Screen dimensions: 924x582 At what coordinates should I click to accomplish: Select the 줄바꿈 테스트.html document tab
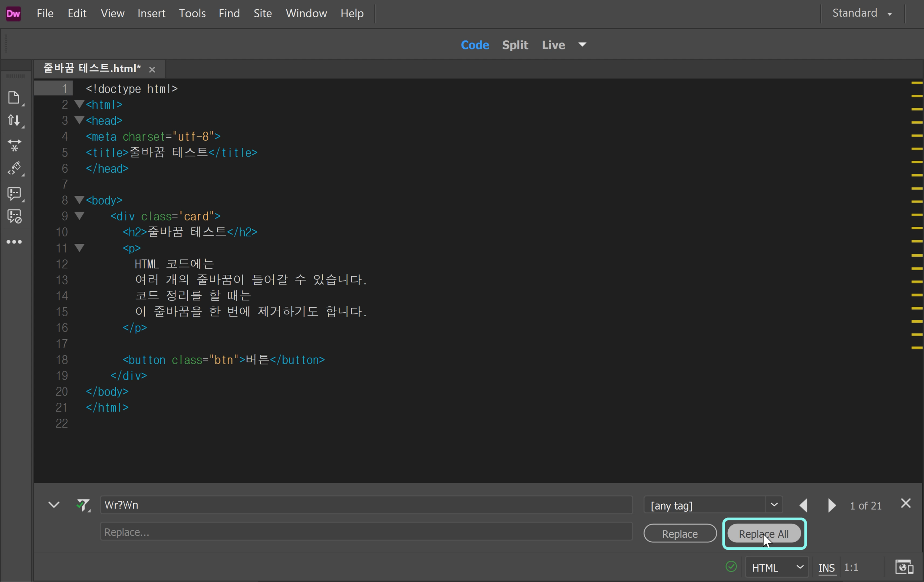pyautogui.click(x=92, y=69)
